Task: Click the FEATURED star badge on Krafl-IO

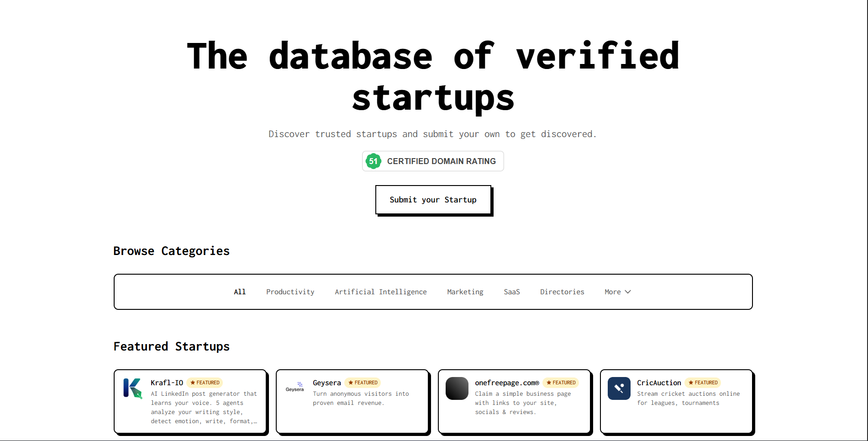Action: [x=204, y=383]
